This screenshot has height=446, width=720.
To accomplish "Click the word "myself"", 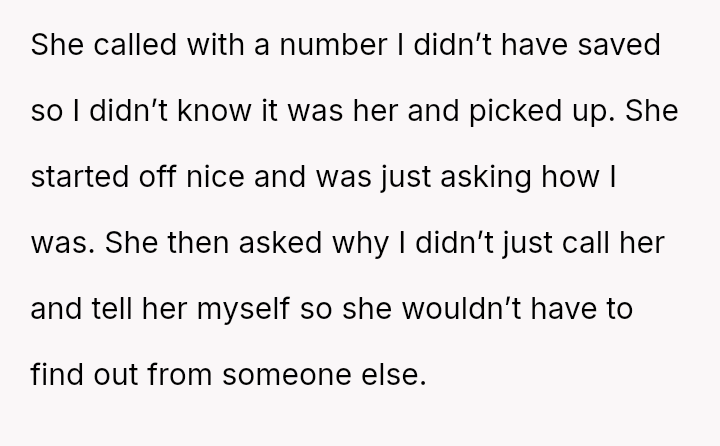I will coord(244,314).
